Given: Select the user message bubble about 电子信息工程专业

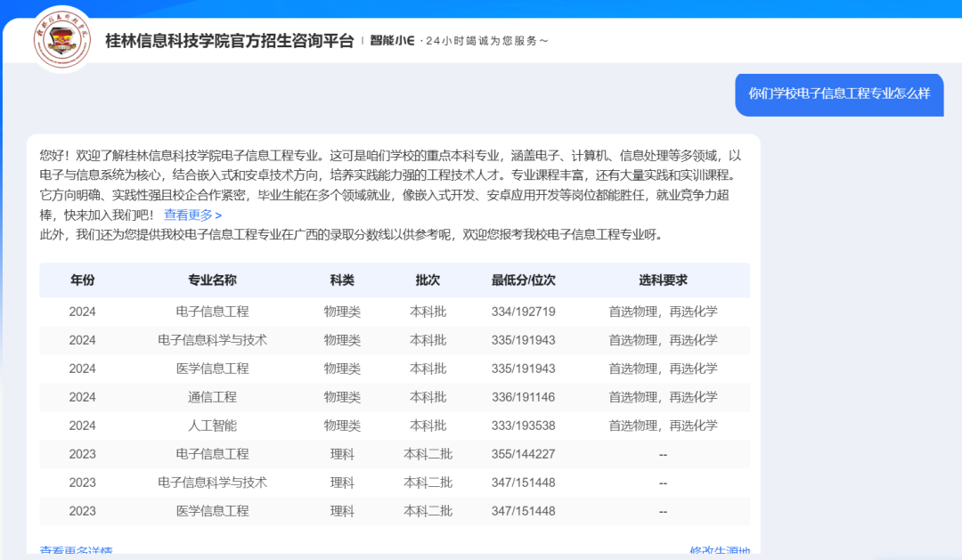Looking at the screenshot, I should (839, 93).
